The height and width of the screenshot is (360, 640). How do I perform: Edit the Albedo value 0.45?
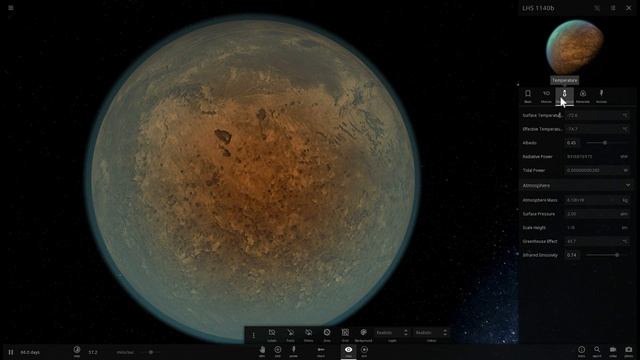point(572,143)
